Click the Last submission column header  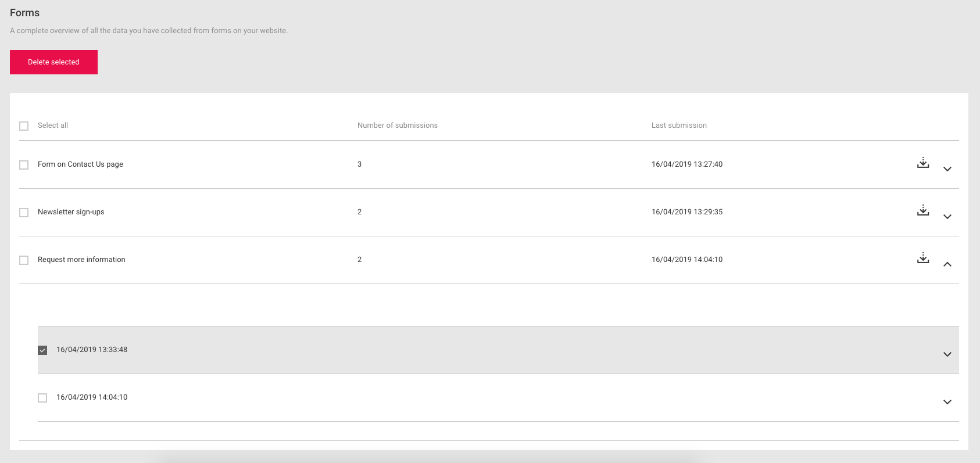click(x=678, y=125)
